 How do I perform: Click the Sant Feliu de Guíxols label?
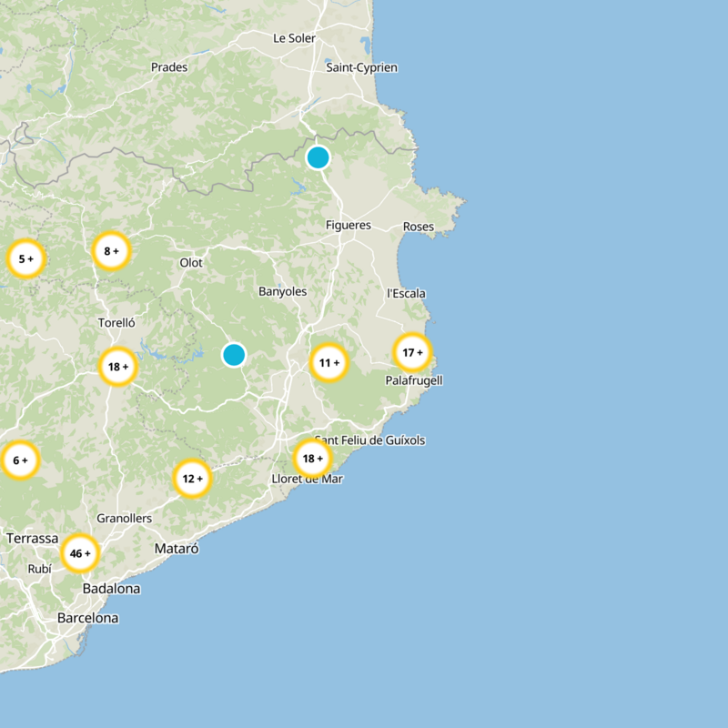click(369, 440)
